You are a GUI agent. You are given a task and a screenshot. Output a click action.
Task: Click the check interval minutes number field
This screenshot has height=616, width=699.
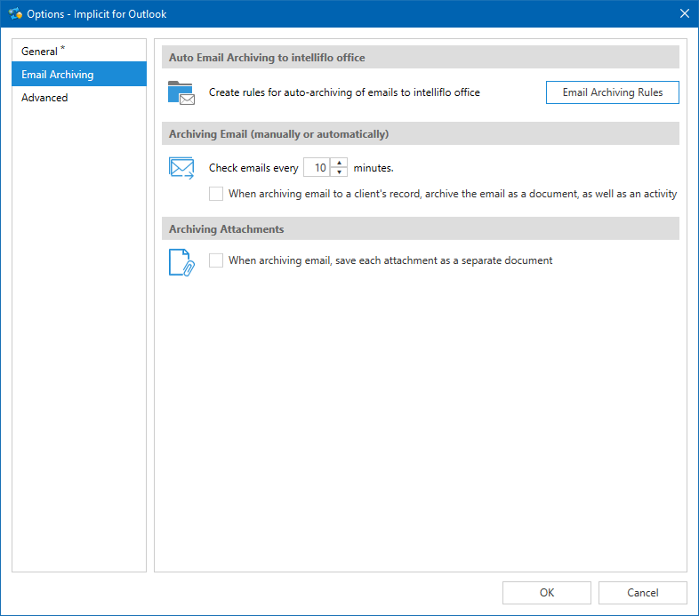coord(317,167)
